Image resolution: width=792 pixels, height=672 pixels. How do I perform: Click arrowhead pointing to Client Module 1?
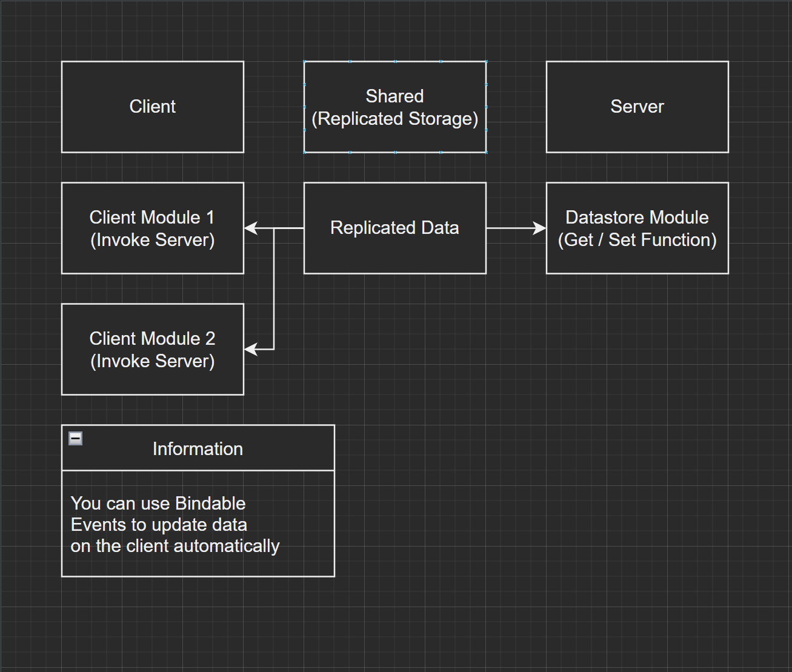tap(251, 228)
